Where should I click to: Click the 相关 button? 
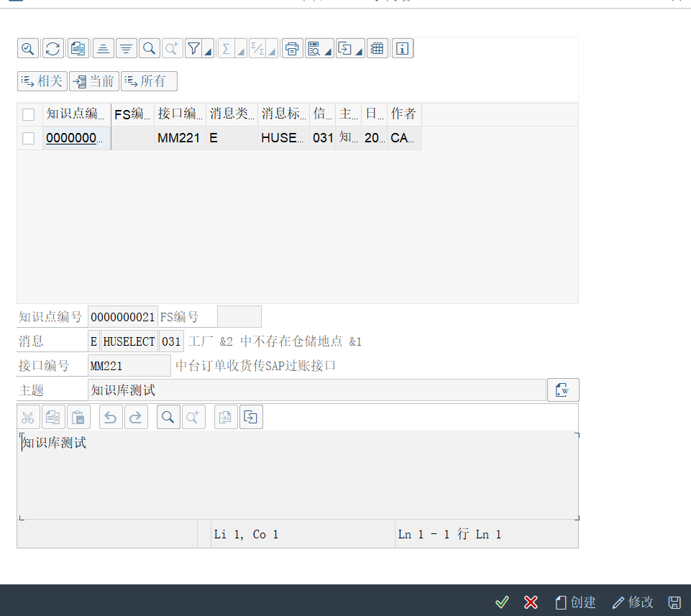tap(42, 81)
